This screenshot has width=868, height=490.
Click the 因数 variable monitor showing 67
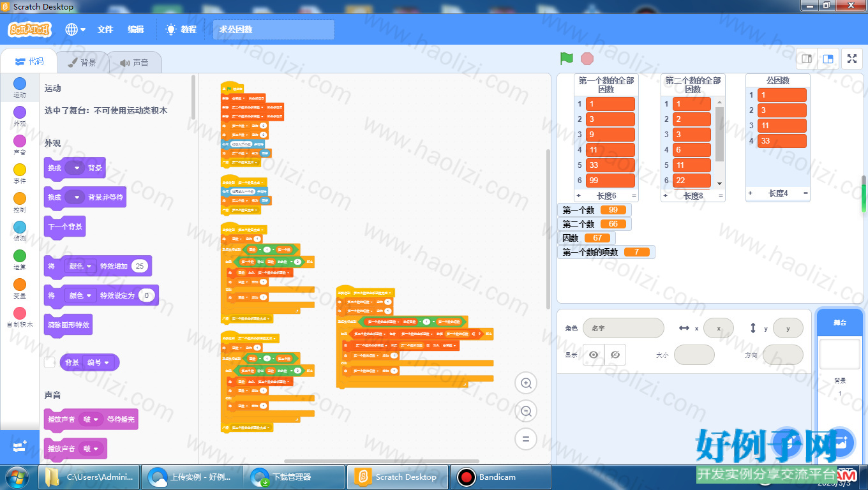click(x=587, y=238)
